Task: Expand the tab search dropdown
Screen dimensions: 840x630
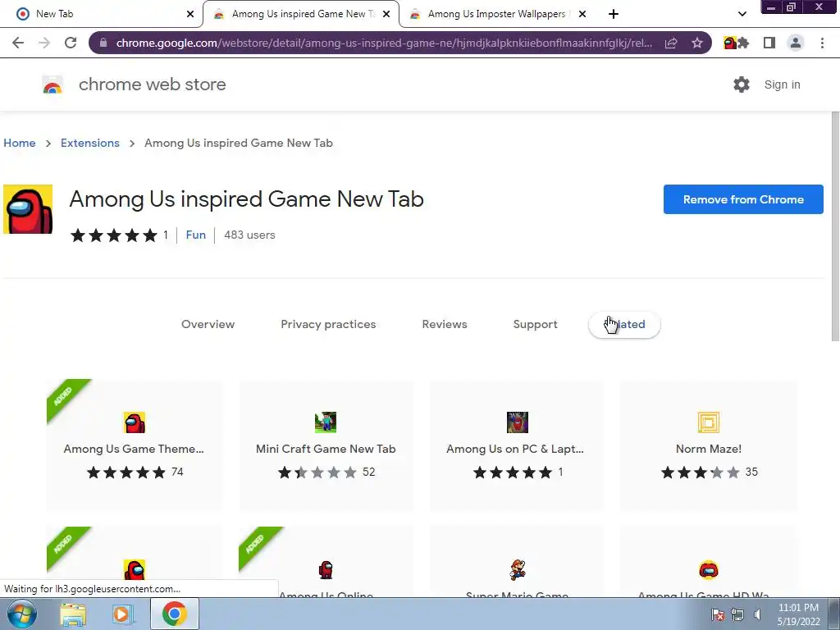Action: click(x=742, y=14)
